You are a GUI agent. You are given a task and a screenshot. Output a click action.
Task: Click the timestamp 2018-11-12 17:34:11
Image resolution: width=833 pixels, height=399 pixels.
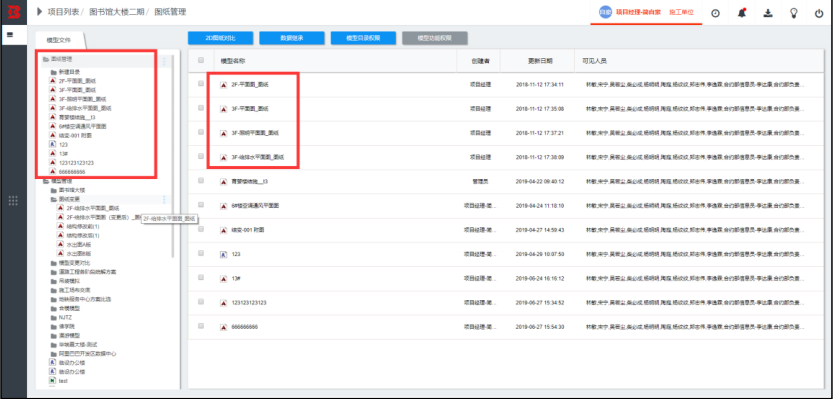[x=539, y=84]
